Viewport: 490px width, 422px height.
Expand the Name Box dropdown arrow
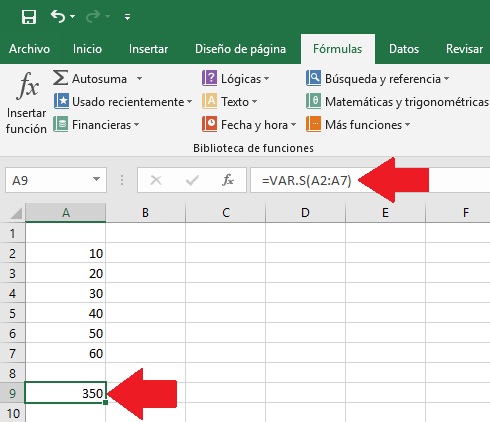[96, 179]
